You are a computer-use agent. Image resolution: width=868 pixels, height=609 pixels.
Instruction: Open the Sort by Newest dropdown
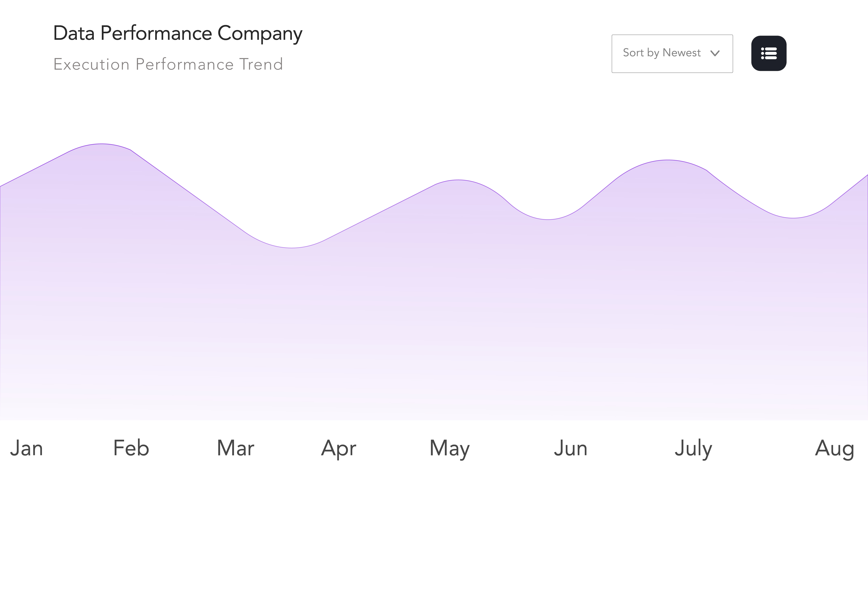tap(671, 53)
